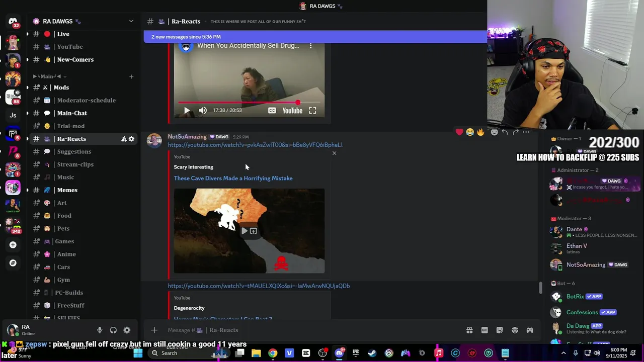Create invite for Ra-Reacts channel
The width and height of the screenshot is (644, 362).
tap(124, 139)
